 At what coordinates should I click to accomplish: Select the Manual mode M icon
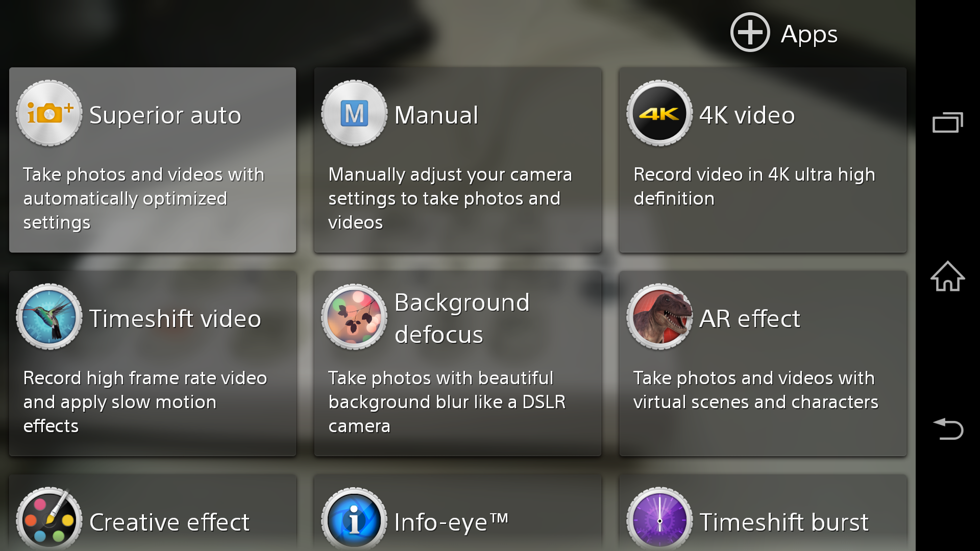354,113
